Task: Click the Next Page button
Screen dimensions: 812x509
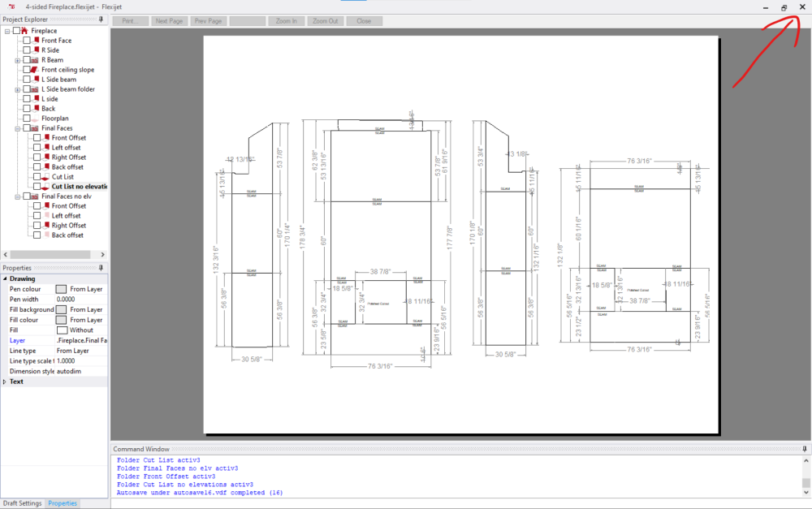Action: (169, 20)
